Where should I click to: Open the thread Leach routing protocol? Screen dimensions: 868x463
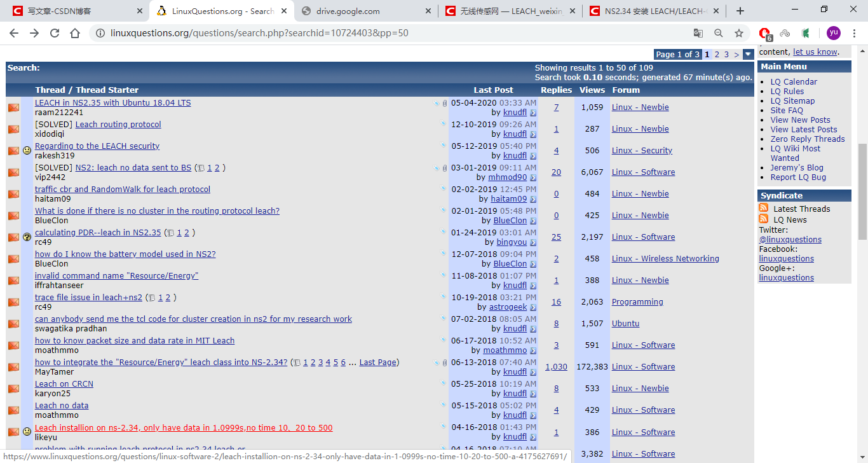[118, 124]
